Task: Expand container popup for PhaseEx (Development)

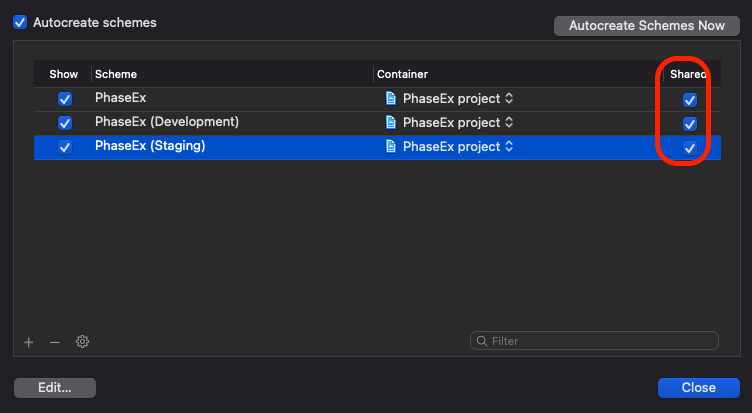Action: pos(509,123)
